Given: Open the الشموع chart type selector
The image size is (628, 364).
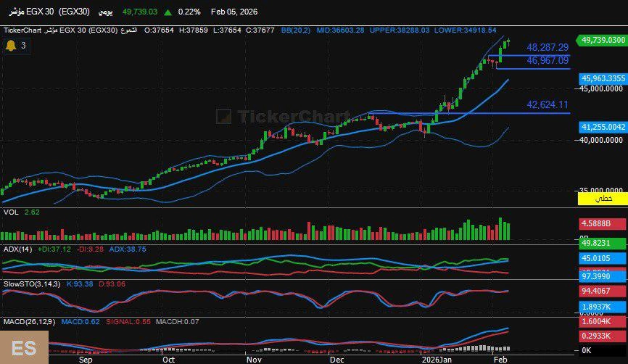Looking at the screenshot, I should pyautogui.click(x=130, y=30).
